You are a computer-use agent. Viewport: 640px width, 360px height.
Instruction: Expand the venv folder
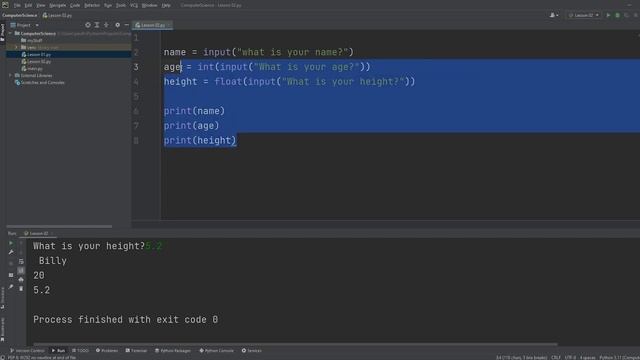click(x=17, y=47)
